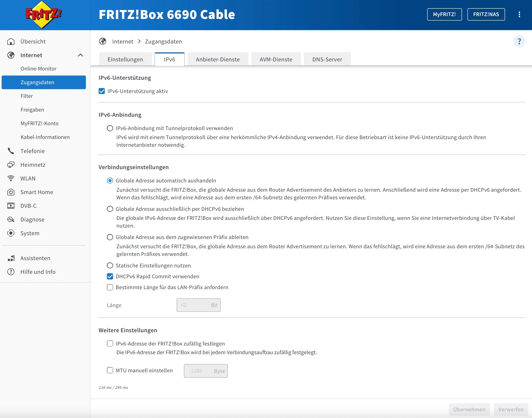Open the three-dot options menu
Image resolution: width=532 pixels, height=418 pixels.
click(519, 14)
